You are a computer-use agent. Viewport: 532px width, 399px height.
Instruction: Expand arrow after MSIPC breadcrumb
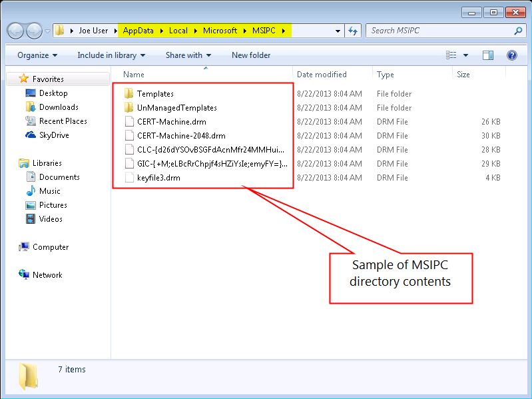pyautogui.click(x=284, y=31)
